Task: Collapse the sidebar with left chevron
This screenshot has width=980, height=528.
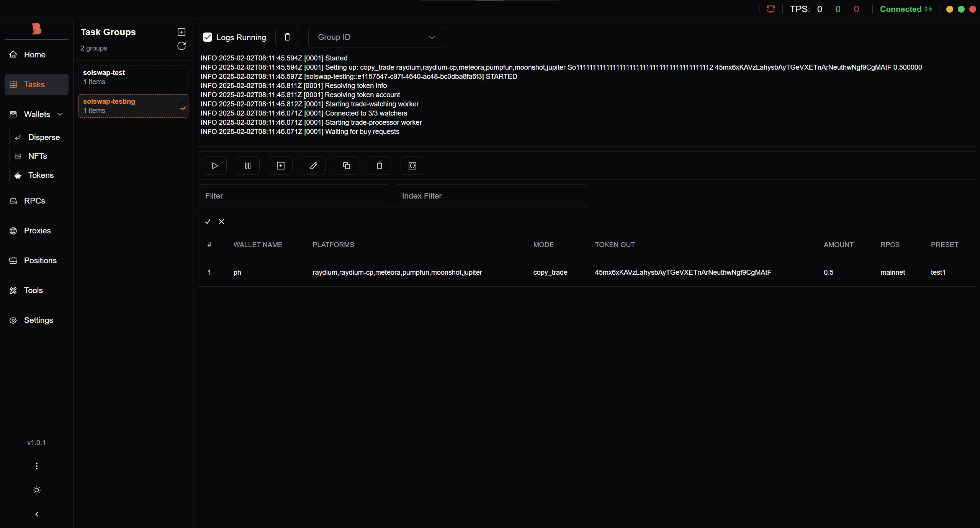Action: 37,514
